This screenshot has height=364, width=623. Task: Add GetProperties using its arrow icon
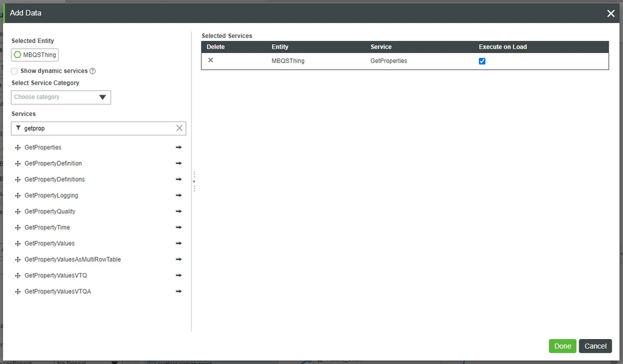click(179, 147)
